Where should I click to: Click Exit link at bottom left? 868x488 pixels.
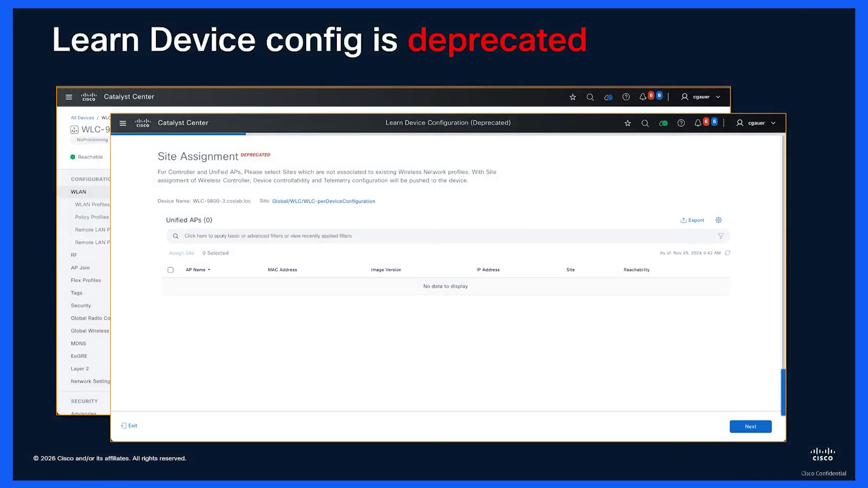(129, 426)
